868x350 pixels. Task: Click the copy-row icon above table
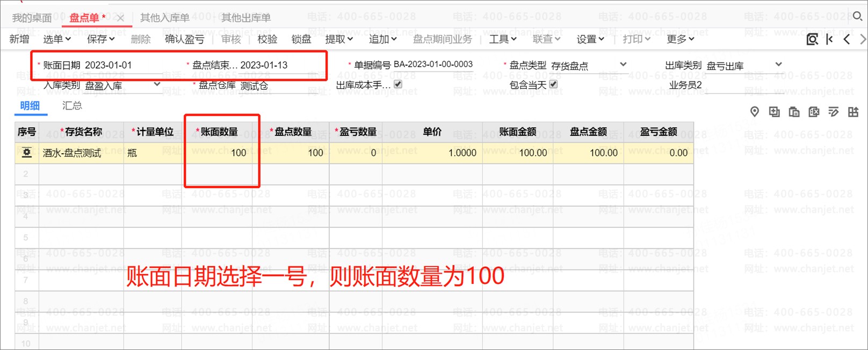tap(774, 112)
